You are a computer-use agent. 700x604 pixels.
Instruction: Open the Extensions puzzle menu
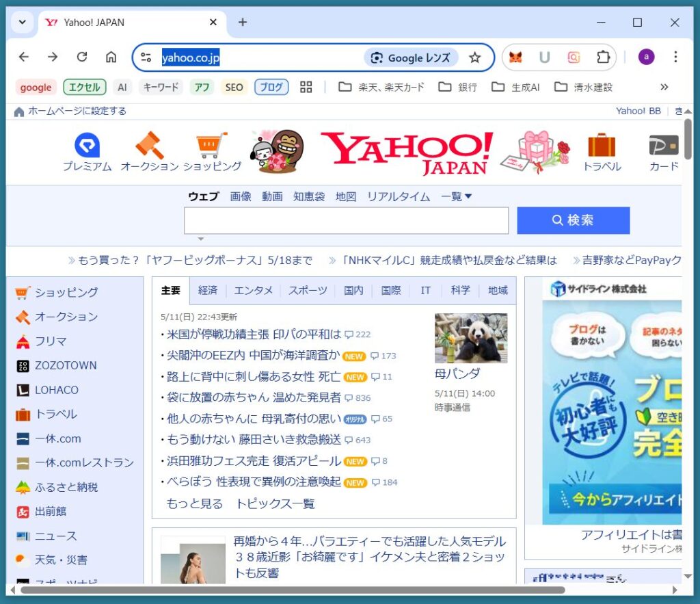tap(603, 57)
